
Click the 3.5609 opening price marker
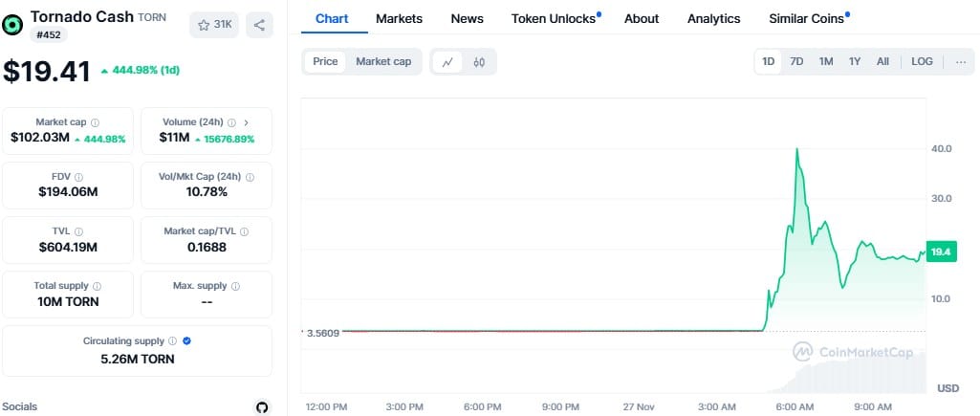tap(323, 333)
